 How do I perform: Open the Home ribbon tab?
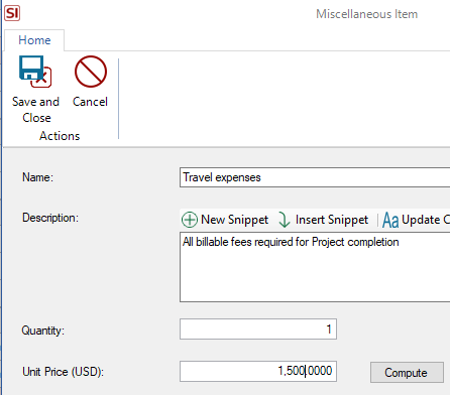coord(34,40)
